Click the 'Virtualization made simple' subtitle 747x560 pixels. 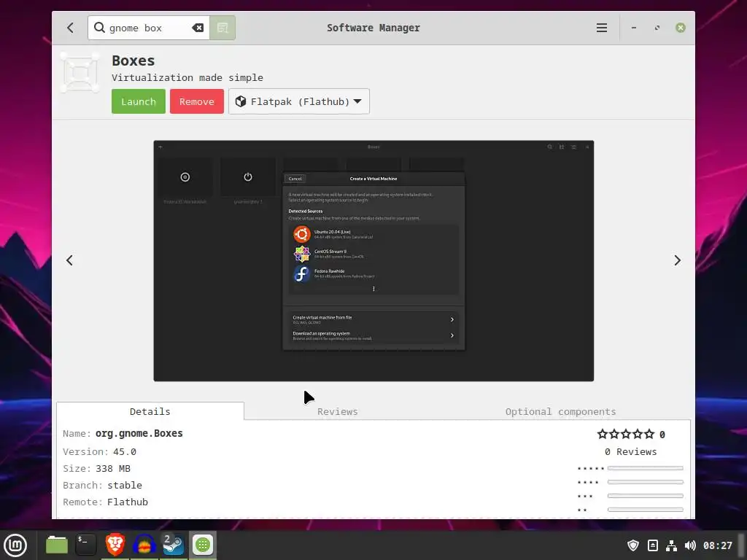[187, 77]
